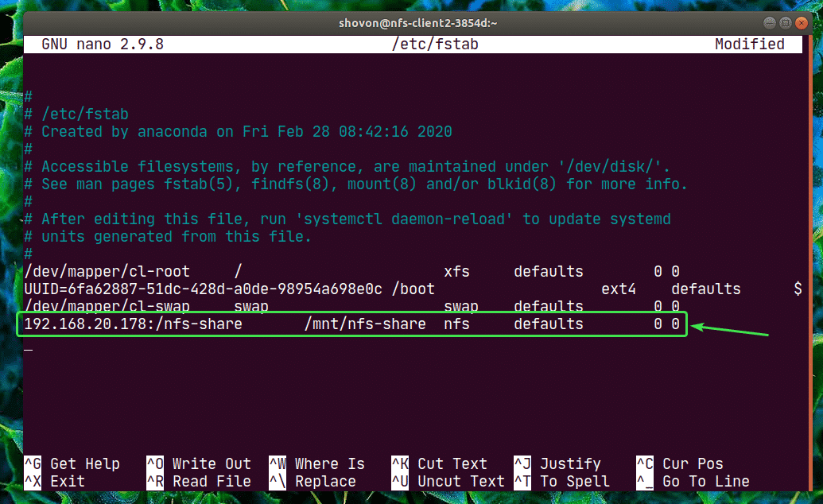Click the ^T To Spell shortcut
823x504 pixels.
pyautogui.click(x=561, y=481)
